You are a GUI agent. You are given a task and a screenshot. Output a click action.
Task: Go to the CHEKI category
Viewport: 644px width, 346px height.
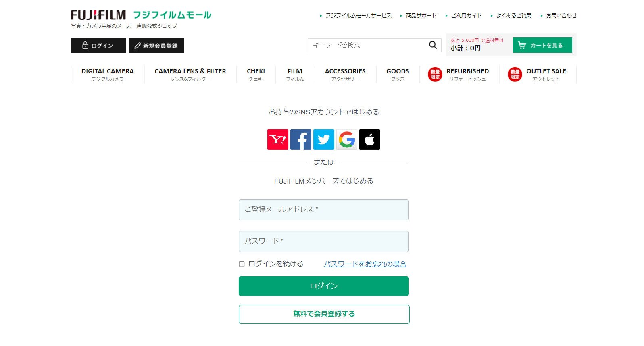coord(256,75)
